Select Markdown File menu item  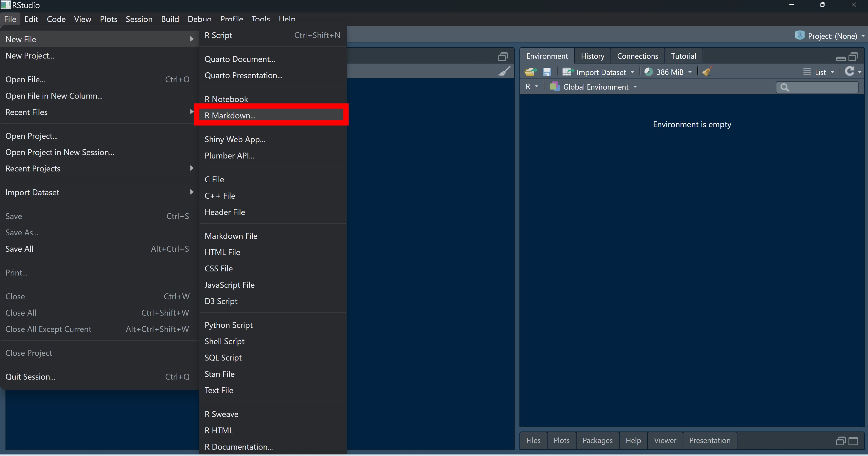[273, 236]
